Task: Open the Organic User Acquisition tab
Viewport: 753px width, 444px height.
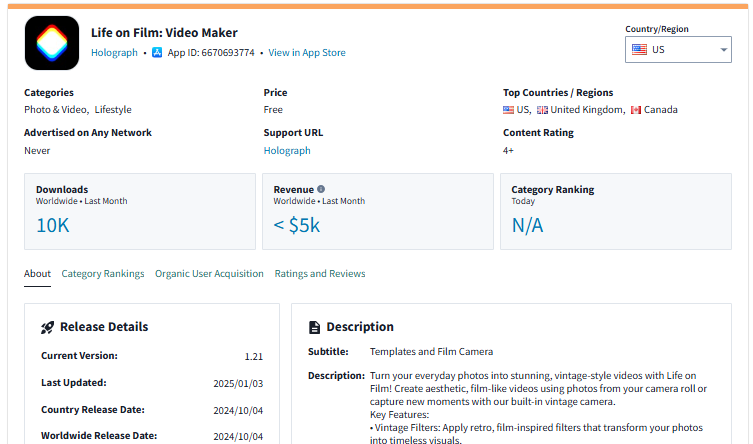Action: (x=209, y=274)
